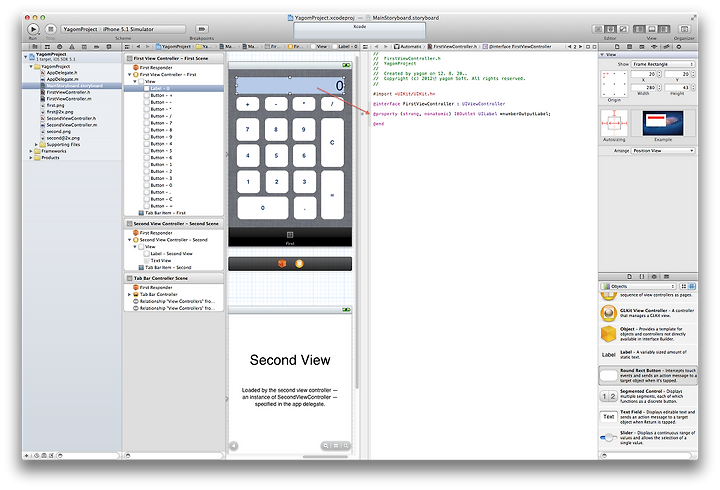Open the Debug navigator tab icon

tap(84, 46)
